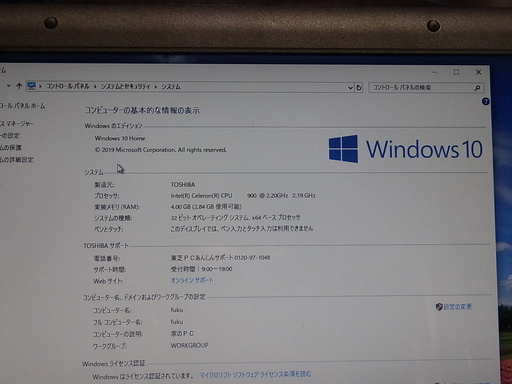The height and width of the screenshot is (384, 512).
Task: Open address bar history dropdown
Action: (350, 88)
